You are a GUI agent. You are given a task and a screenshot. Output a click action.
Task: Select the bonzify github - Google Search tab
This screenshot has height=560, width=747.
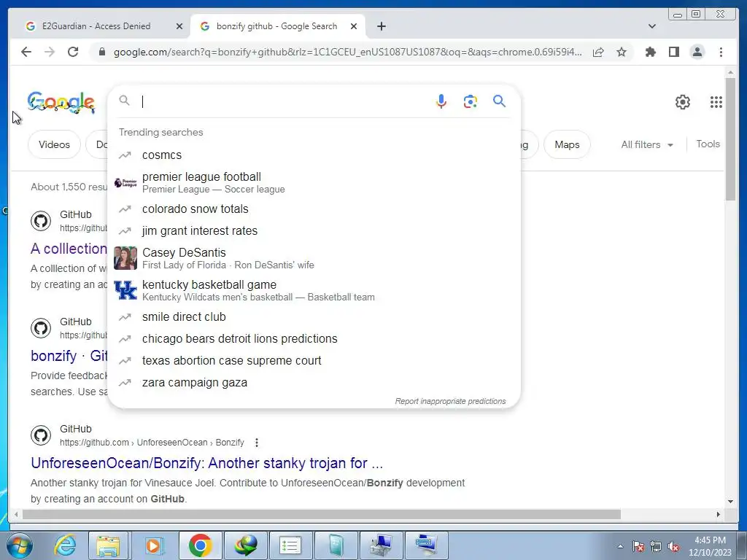276,26
